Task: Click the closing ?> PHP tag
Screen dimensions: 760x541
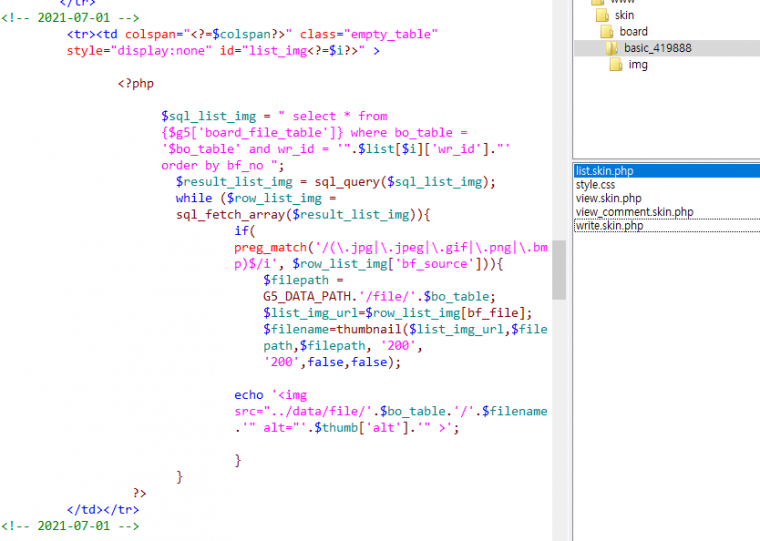Action: point(140,493)
